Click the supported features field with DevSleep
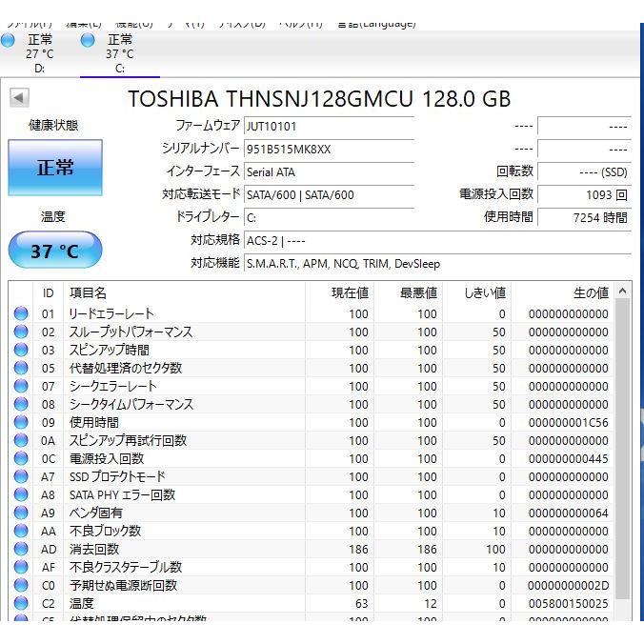Viewport: 644px width, 644px height. click(438, 264)
